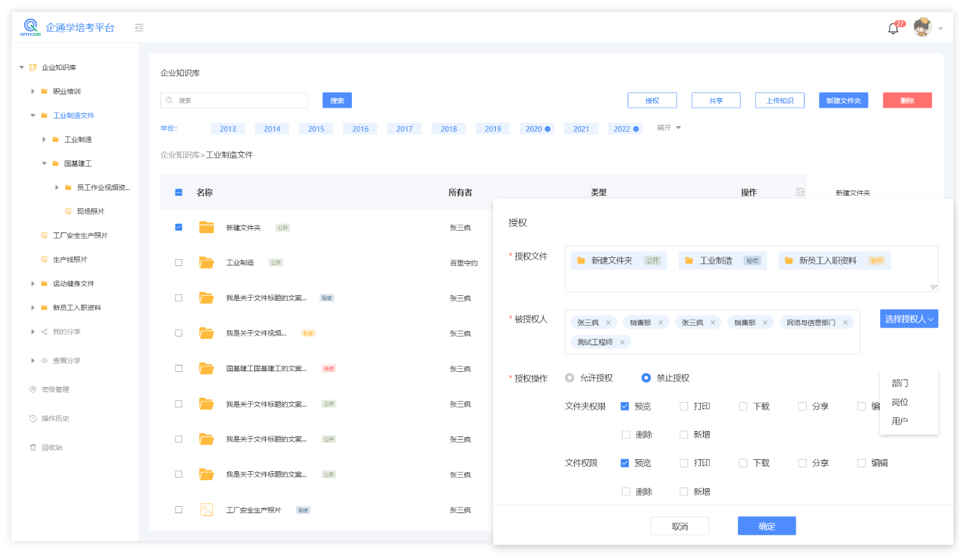Click folder icon of 工业制造 table row

(207, 262)
